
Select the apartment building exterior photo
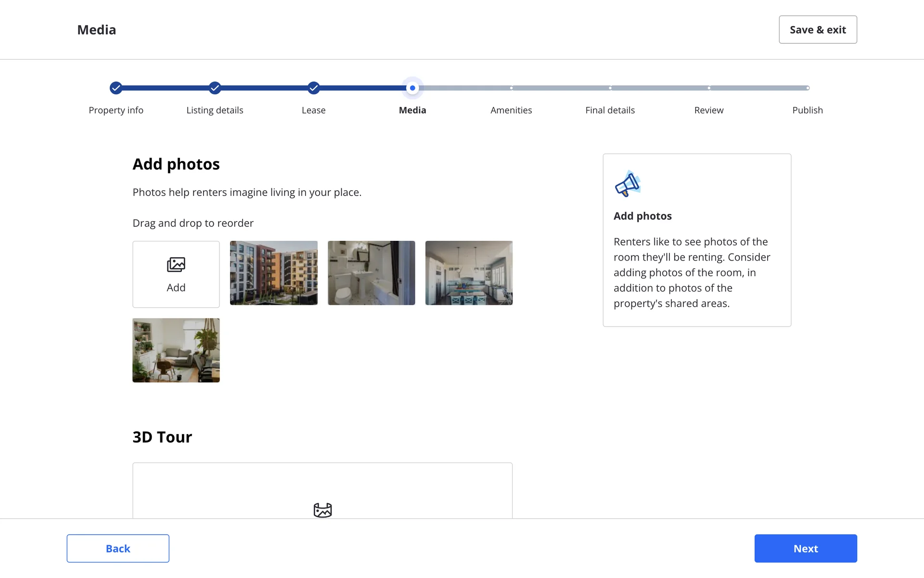[273, 273]
